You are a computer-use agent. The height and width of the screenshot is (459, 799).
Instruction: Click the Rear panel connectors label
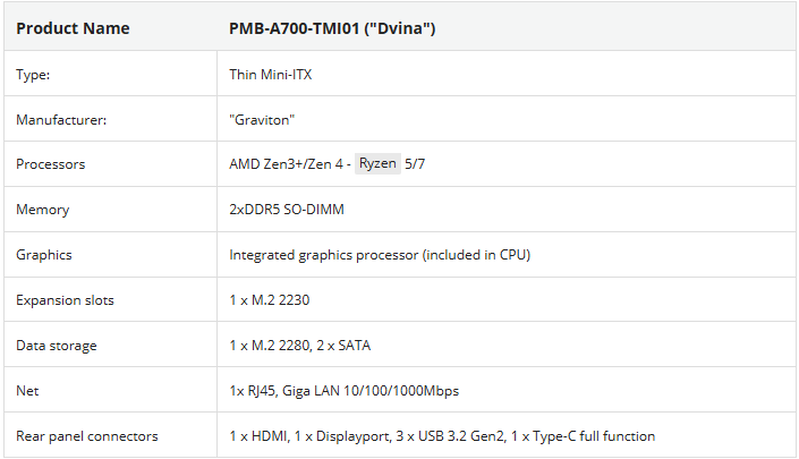[87, 436]
